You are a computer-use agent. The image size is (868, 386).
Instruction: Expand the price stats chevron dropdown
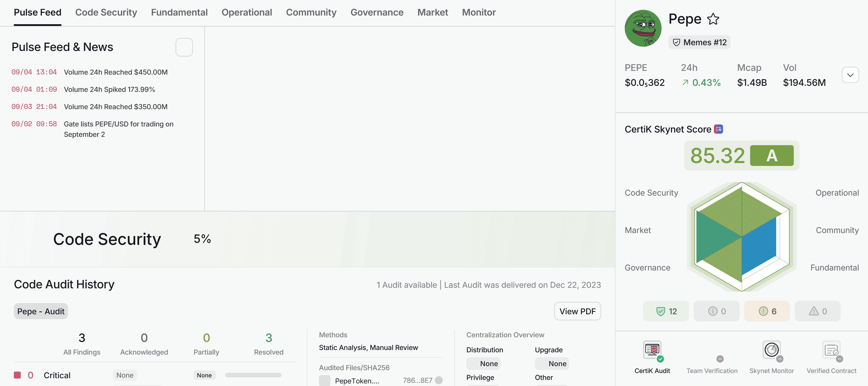coord(850,75)
